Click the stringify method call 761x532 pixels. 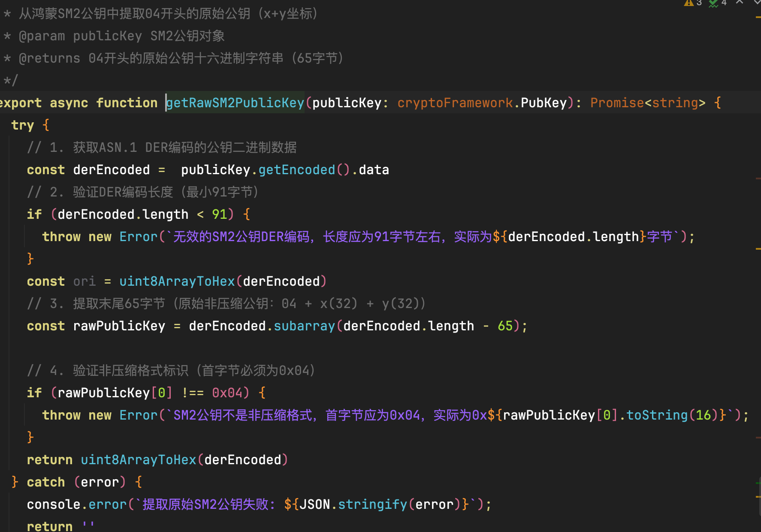tap(372, 504)
